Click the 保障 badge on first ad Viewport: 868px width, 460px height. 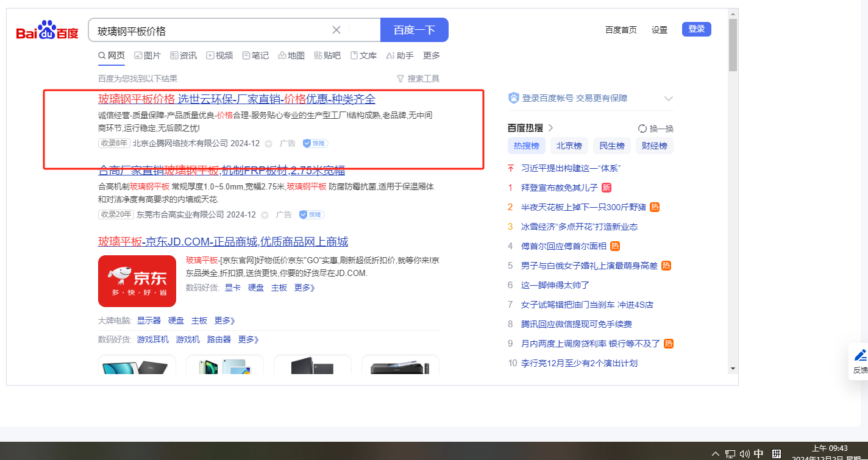[x=315, y=144]
